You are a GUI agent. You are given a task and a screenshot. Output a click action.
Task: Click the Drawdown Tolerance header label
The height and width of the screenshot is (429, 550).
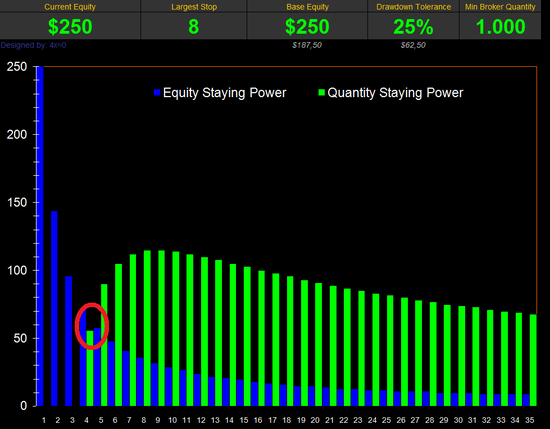pyautogui.click(x=414, y=7)
